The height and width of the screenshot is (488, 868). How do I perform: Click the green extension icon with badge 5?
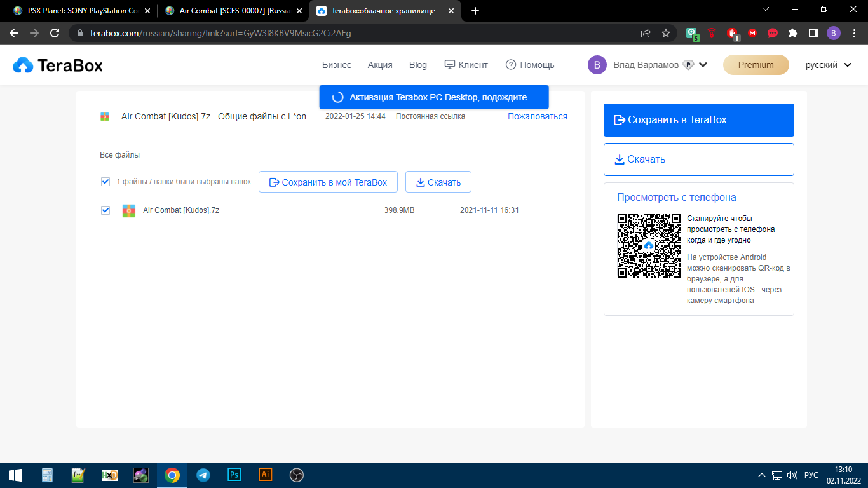click(693, 34)
